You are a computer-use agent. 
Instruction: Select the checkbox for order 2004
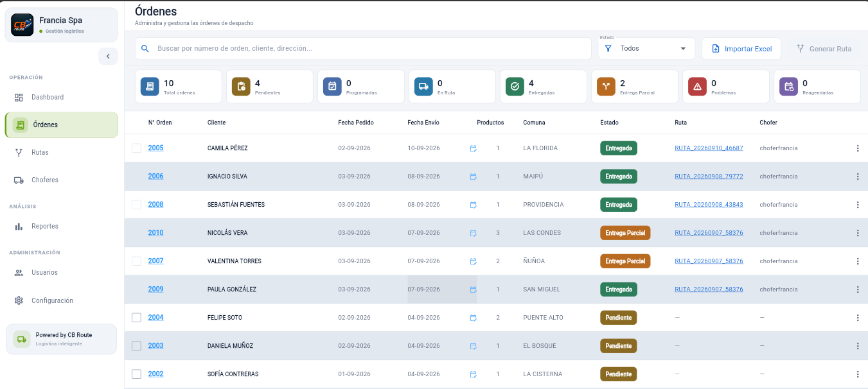tap(136, 318)
